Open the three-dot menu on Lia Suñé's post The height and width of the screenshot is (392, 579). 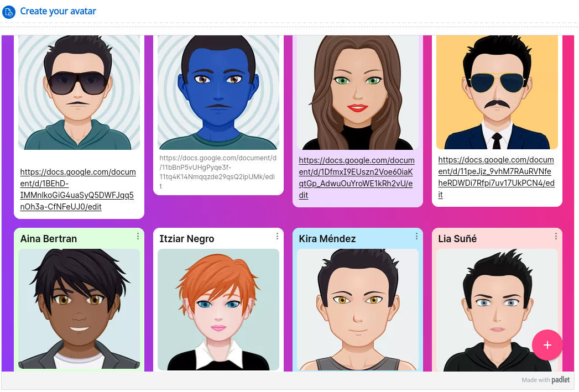pyautogui.click(x=556, y=236)
